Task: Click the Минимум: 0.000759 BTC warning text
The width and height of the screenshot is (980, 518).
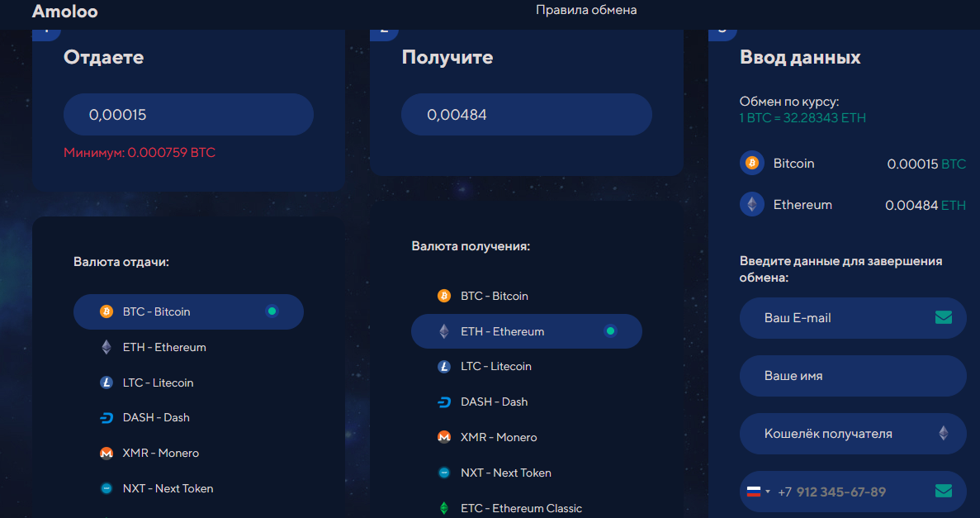Action: 140,153
